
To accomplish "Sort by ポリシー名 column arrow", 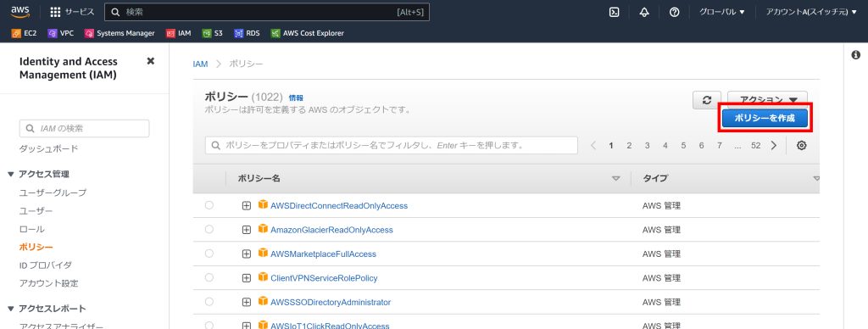I will 615,178.
